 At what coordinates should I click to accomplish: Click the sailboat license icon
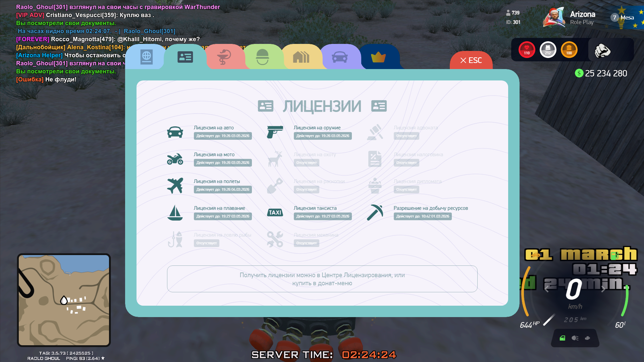[x=175, y=213]
